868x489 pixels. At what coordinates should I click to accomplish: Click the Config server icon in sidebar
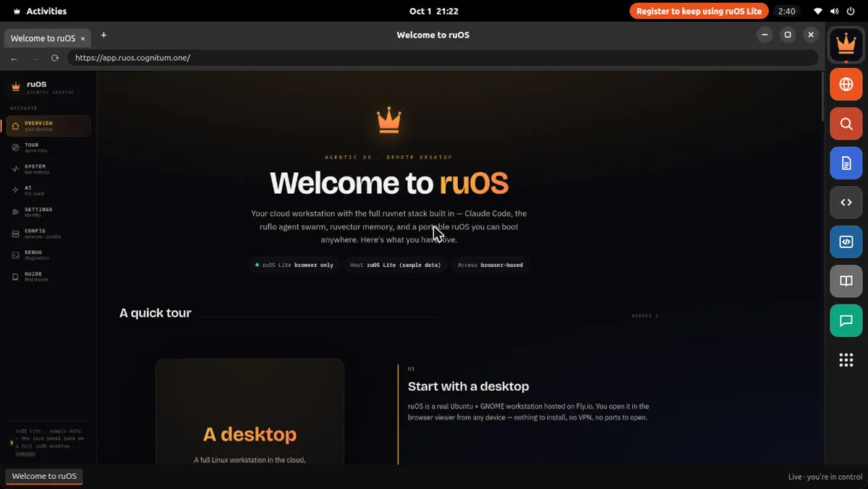[15, 234]
